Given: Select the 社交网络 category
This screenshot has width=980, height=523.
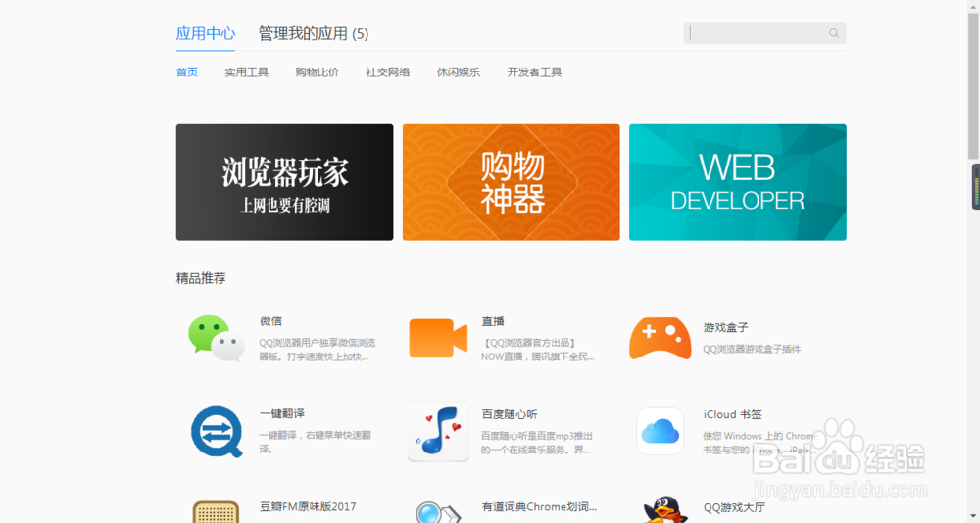Looking at the screenshot, I should tap(387, 72).
